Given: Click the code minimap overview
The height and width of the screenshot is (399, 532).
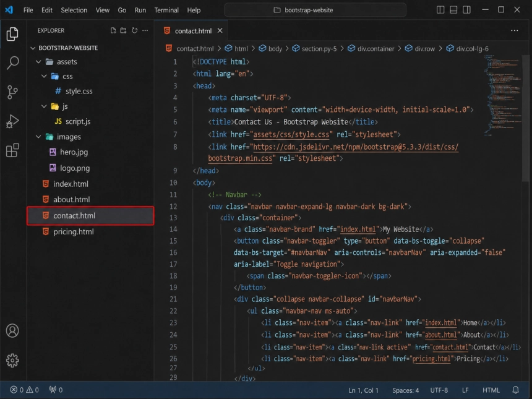Looking at the screenshot, I should point(502,95).
